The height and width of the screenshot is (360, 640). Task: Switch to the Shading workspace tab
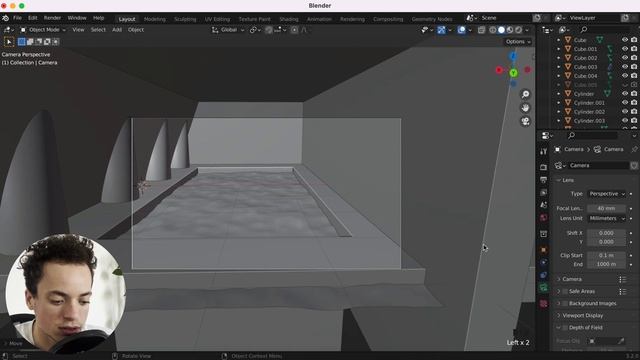[289, 19]
